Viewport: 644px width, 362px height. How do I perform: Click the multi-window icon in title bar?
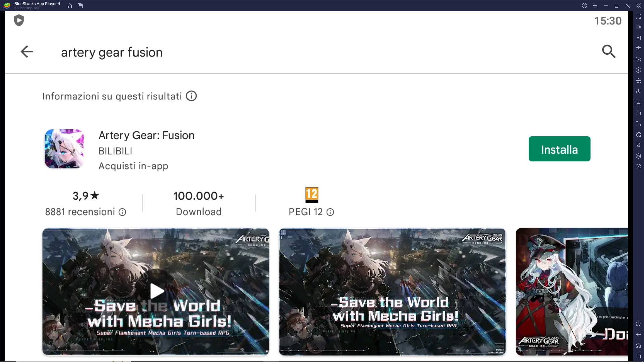pos(80,6)
